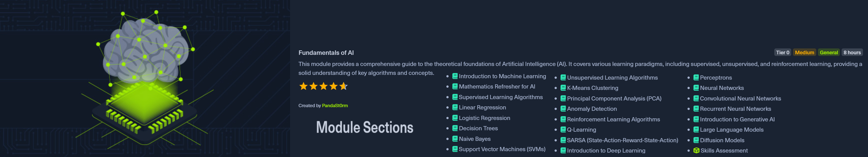Click the 8 hours duration badge
The image size is (868, 157).
click(852, 53)
